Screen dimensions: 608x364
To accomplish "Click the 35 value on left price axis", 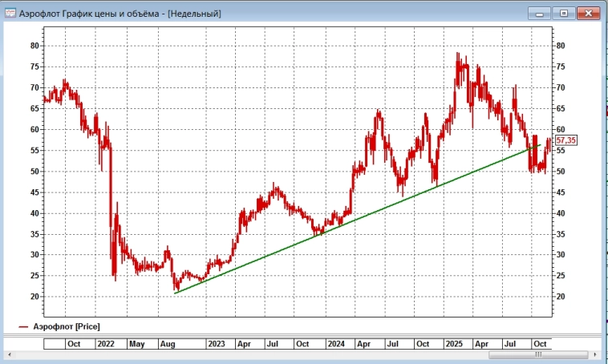I will (x=35, y=234).
